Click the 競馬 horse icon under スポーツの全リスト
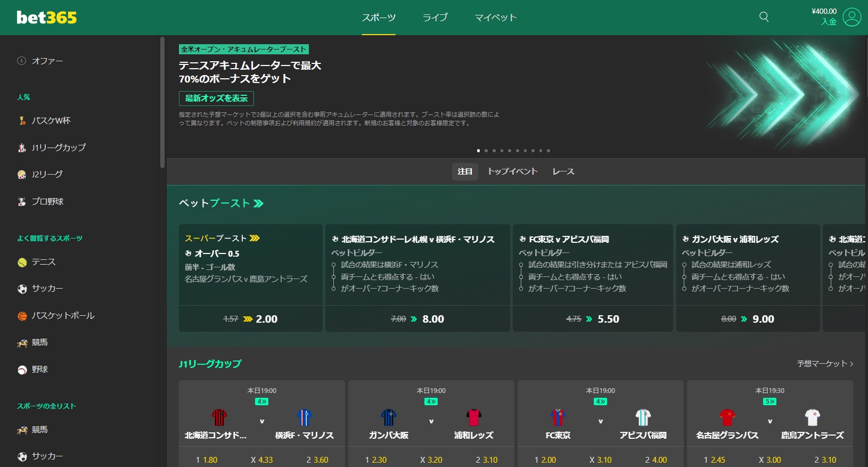The height and width of the screenshot is (467, 868). (x=22, y=430)
